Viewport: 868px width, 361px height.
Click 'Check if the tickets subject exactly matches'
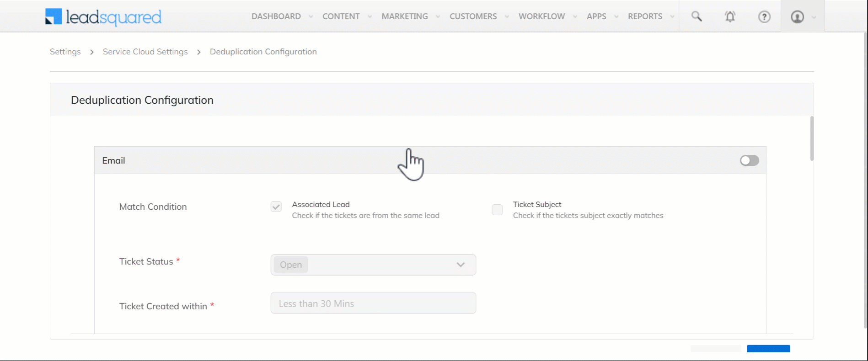coord(588,215)
